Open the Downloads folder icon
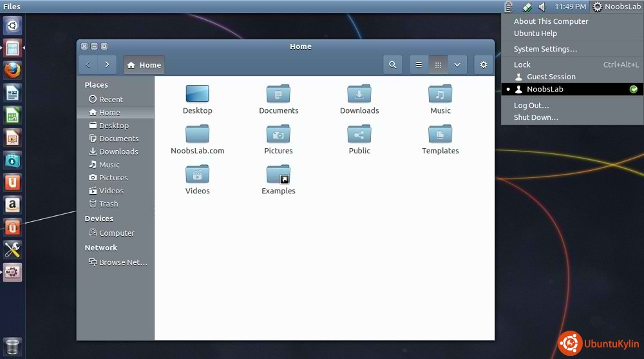Image resolution: width=644 pixels, height=359 pixels. [359, 95]
